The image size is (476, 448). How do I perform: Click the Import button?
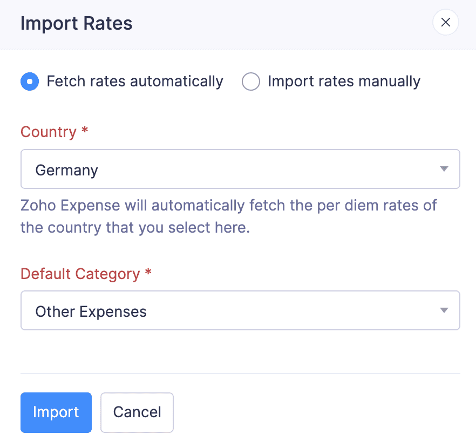click(x=56, y=412)
